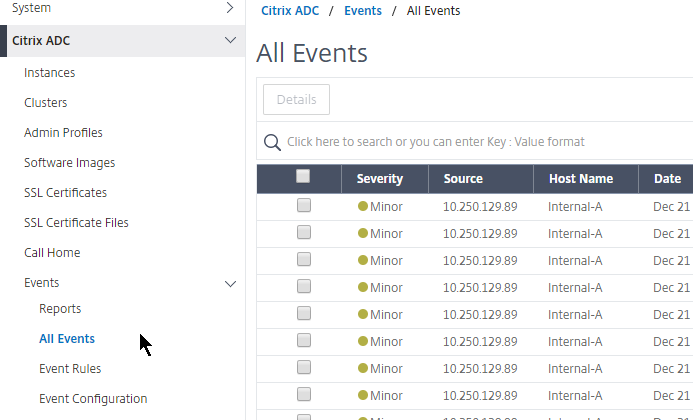The width and height of the screenshot is (693, 420).
Task: Check the third Minor event row checkbox
Action: tap(304, 259)
